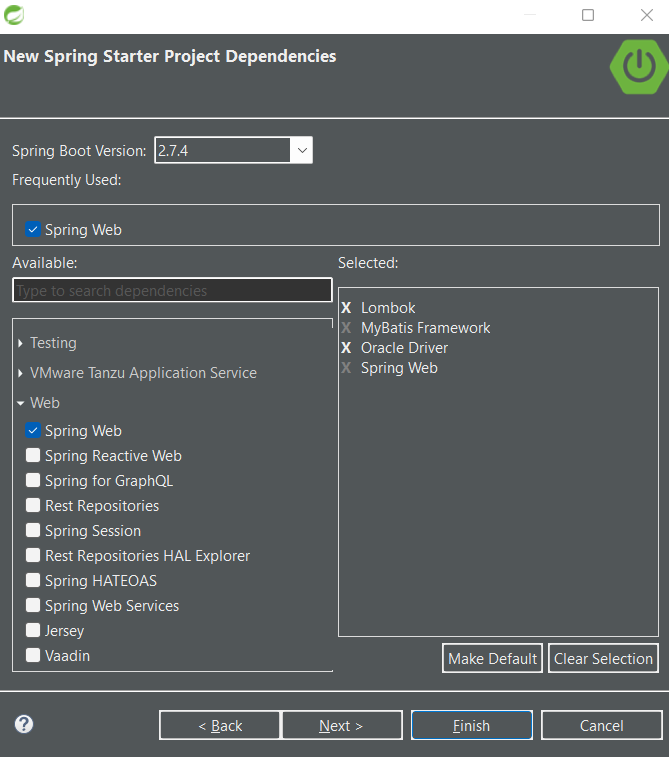Viewport: 669px width, 757px height.
Task: Remove Spring Web using its X in Selected
Action: pyautogui.click(x=346, y=368)
